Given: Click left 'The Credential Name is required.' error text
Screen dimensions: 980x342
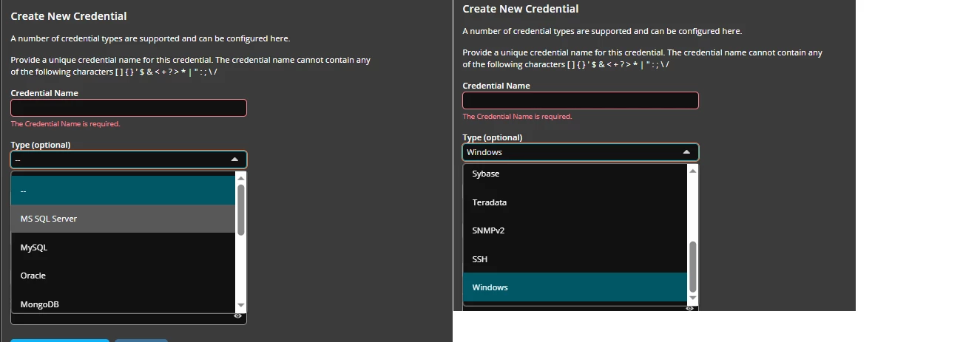Looking at the screenshot, I should [65, 124].
